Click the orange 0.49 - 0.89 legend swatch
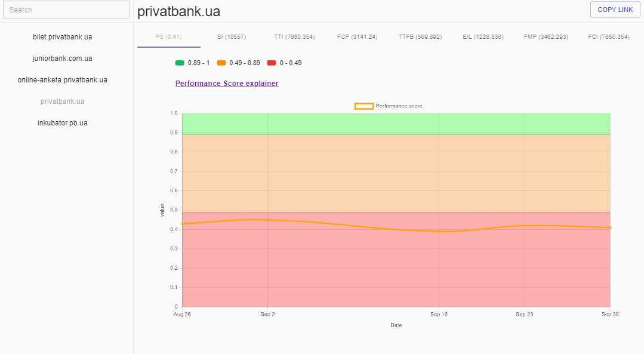The image size is (644, 354). [x=221, y=63]
